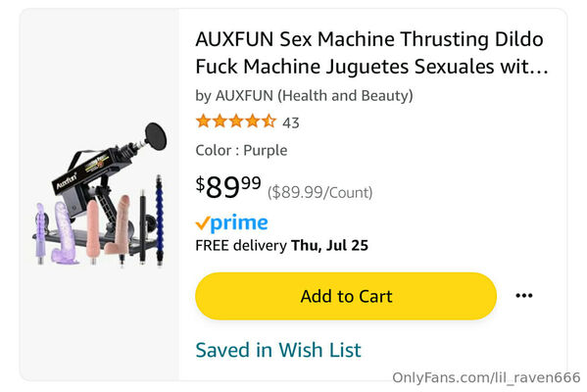The width and height of the screenshot is (587, 392).
Task: Click the Prime orange checkmark icon
Action: 202,223
